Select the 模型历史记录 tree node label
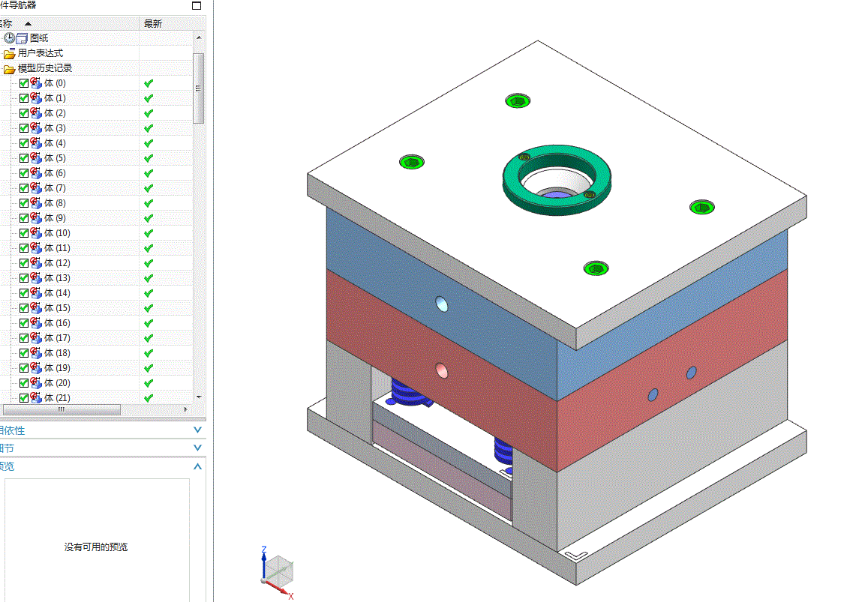 tap(45, 68)
